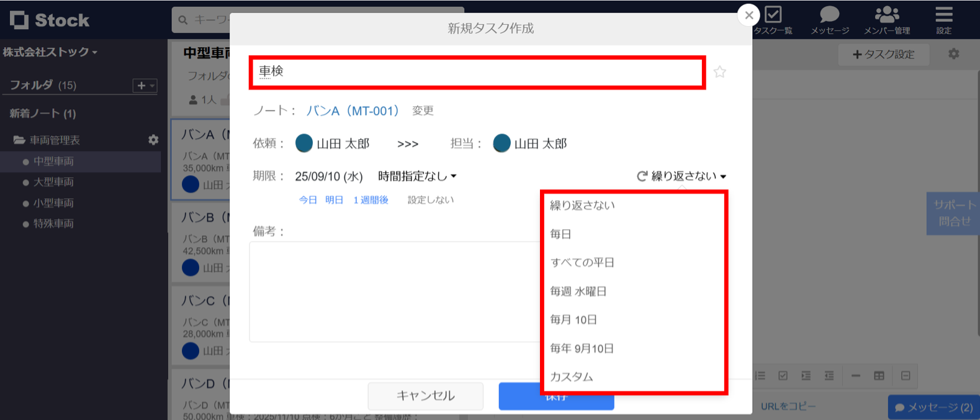Choose 毎年 9月10日 repeat option
This screenshot has width=980, height=420.
coord(633,349)
